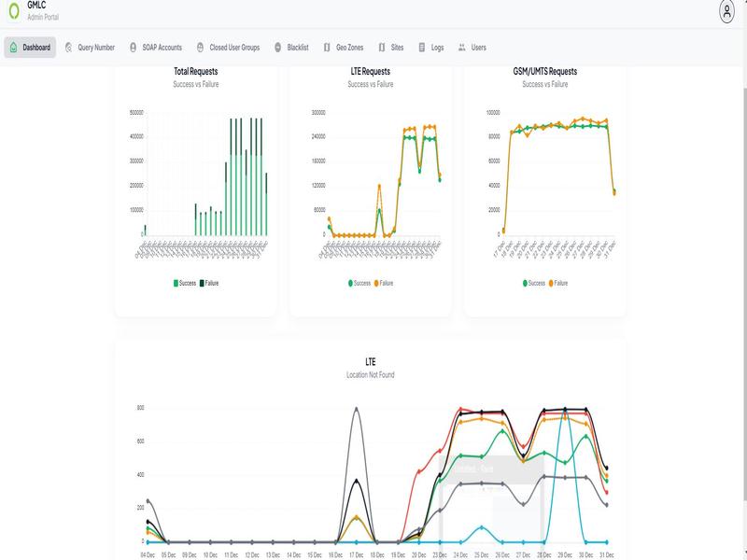Screen dimensions: 747x560
Task: Open the user profile icon
Action: [727, 11]
